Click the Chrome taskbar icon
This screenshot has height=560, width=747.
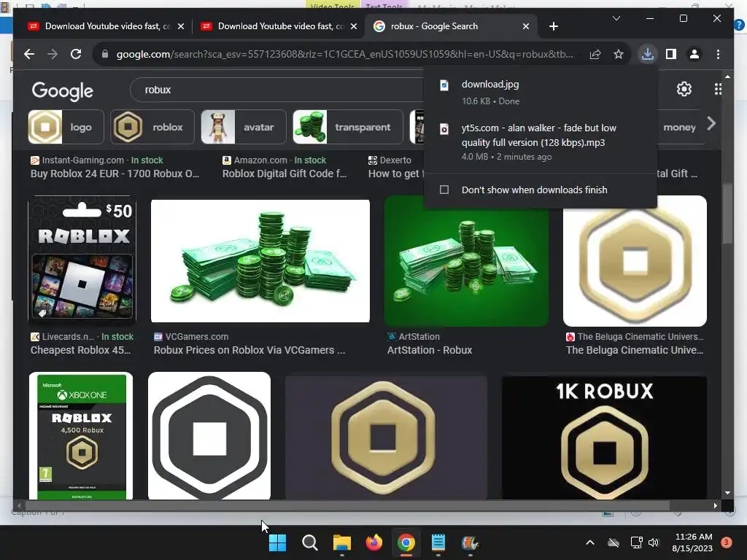point(406,542)
